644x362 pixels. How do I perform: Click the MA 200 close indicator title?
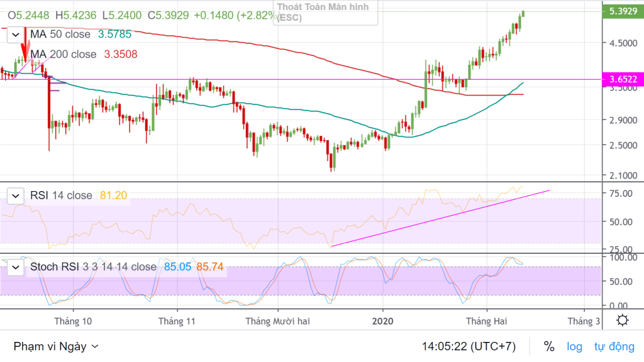(64, 54)
